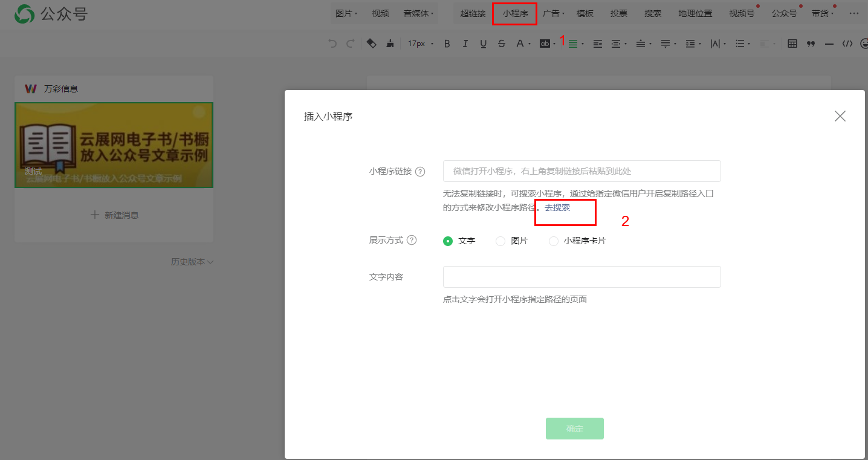This screenshot has width=868, height=460.
Task: Toggle underline formatting
Action: point(483,44)
